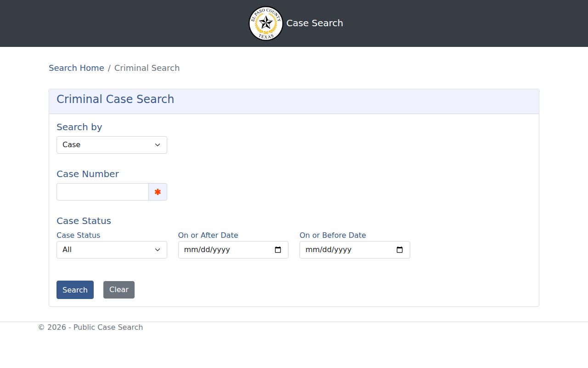Click the orange asterisk required icon

(x=158, y=192)
